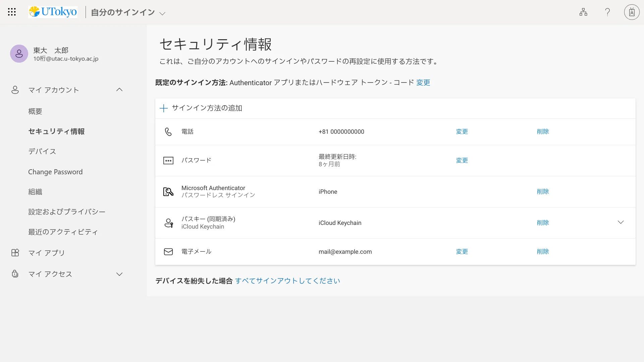Click 変更 next to default sign-in method
644x362 pixels.
point(423,82)
